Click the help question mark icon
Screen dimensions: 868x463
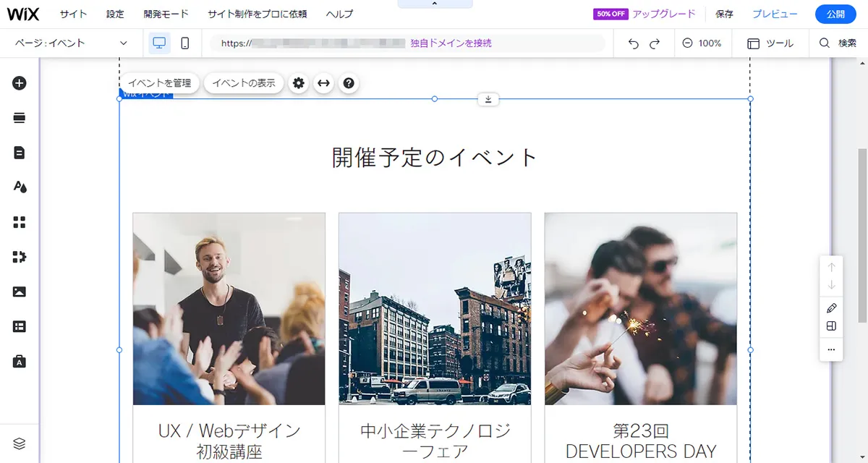pos(349,83)
